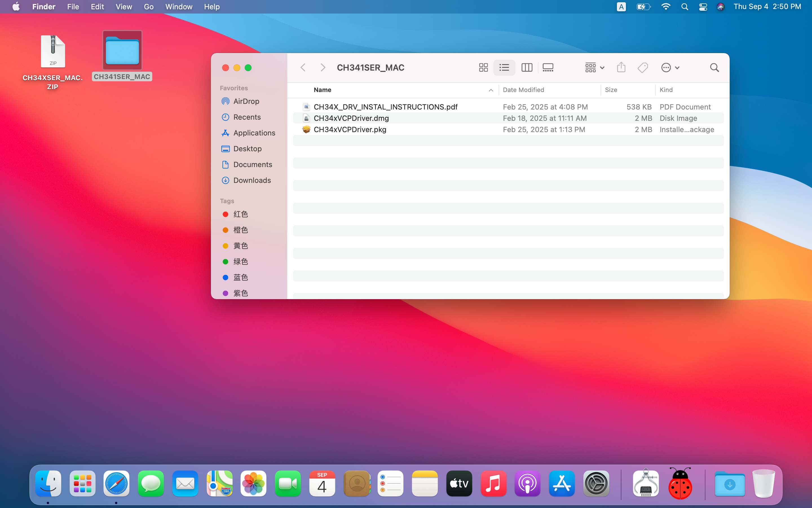The height and width of the screenshot is (508, 812).
Task: Select CH34xVCPDriver.pkg file
Action: 508,129
